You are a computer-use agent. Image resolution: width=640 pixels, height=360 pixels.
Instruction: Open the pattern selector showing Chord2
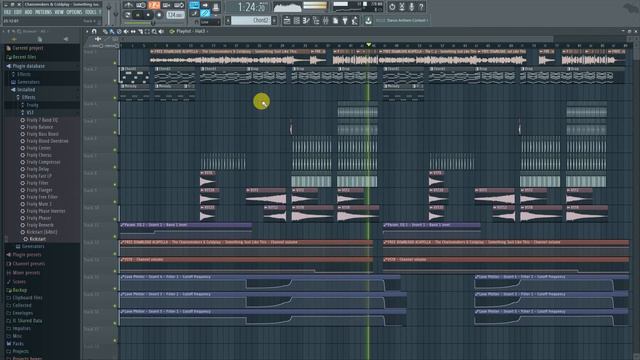251,20
